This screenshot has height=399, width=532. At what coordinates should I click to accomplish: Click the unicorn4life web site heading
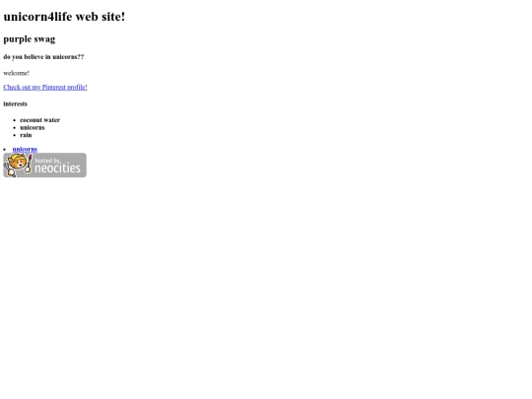click(x=64, y=17)
